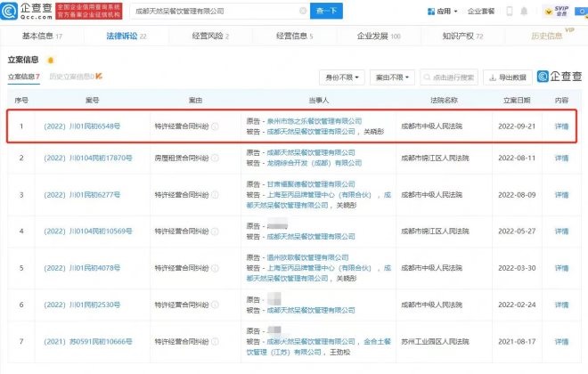Open 详情 for the 2022-08-11 case

(x=561, y=158)
